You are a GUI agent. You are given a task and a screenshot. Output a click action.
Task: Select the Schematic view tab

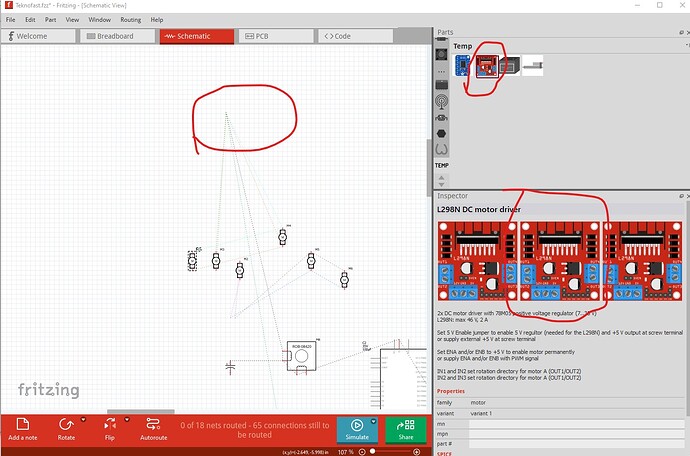tap(197, 36)
